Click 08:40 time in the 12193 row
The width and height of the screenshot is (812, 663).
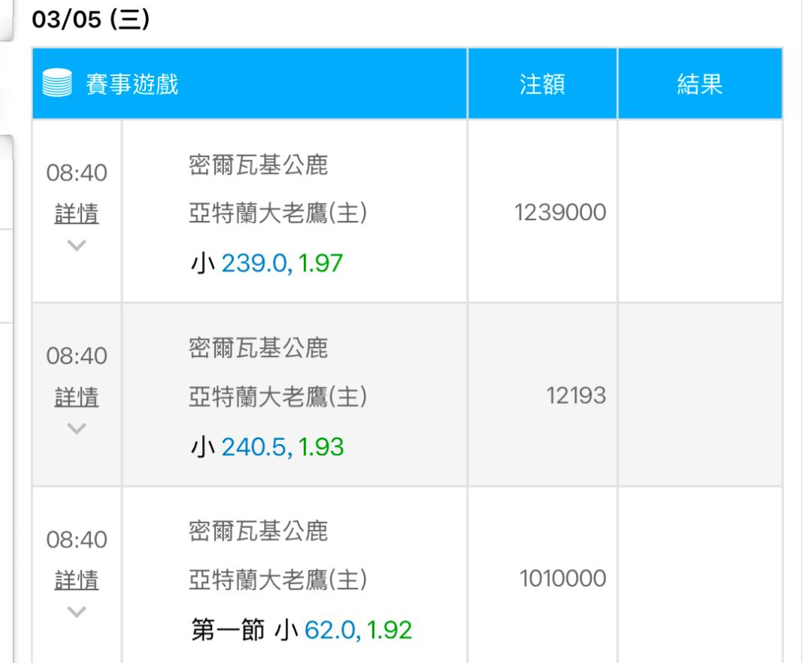[x=77, y=356]
